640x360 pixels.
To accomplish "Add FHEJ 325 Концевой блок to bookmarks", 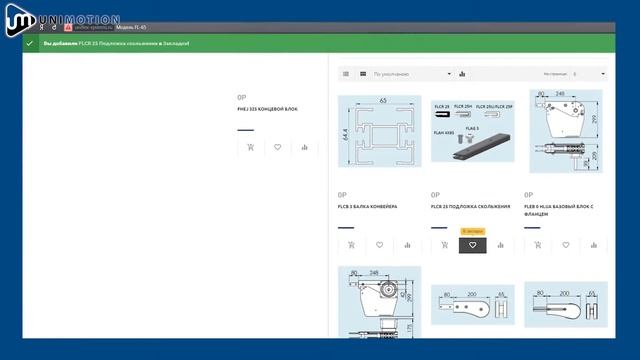I will (278, 147).
